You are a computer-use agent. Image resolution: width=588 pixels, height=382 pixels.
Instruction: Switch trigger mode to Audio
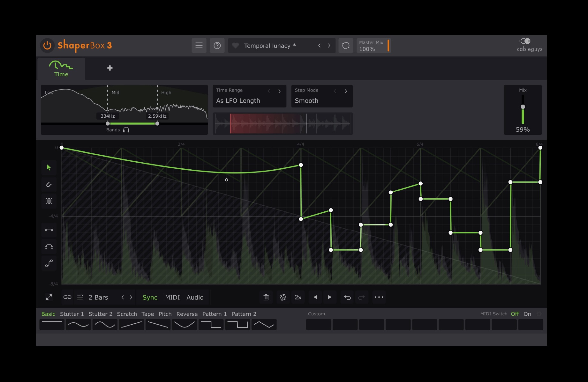(195, 298)
